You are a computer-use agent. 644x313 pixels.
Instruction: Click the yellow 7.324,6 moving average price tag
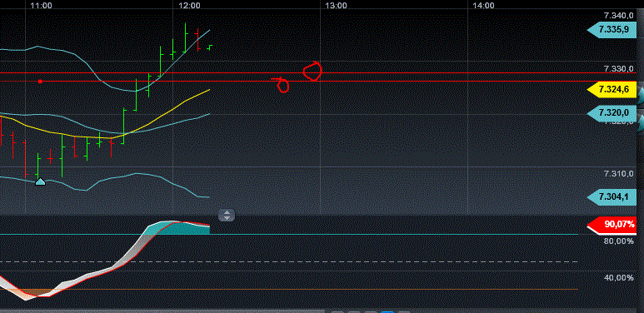point(612,89)
